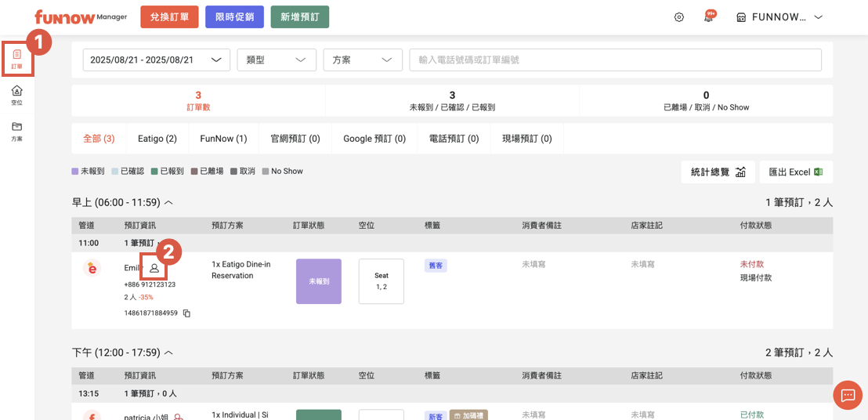Open the 方案 plans sidebar icon
868x420 pixels.
coord(16,130)
